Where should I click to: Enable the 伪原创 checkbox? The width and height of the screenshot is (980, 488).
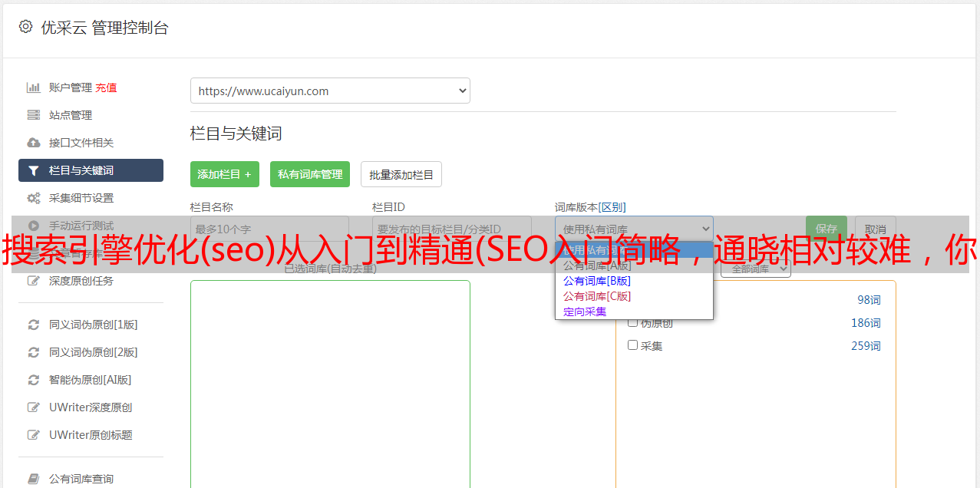pos(633,322)
